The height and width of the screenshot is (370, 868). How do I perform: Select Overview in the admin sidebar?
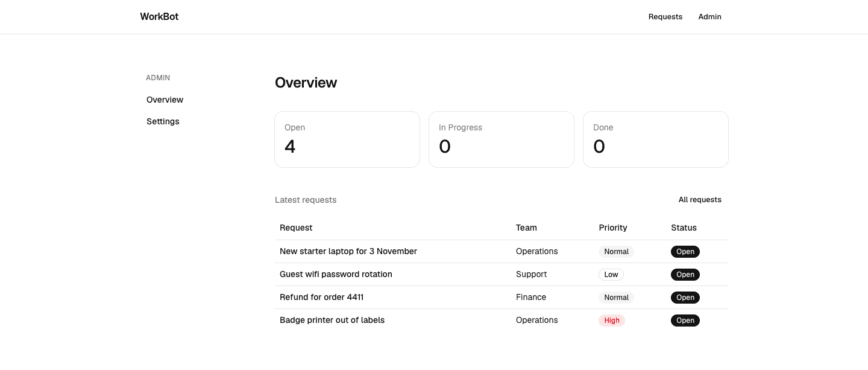click(165, 100)
